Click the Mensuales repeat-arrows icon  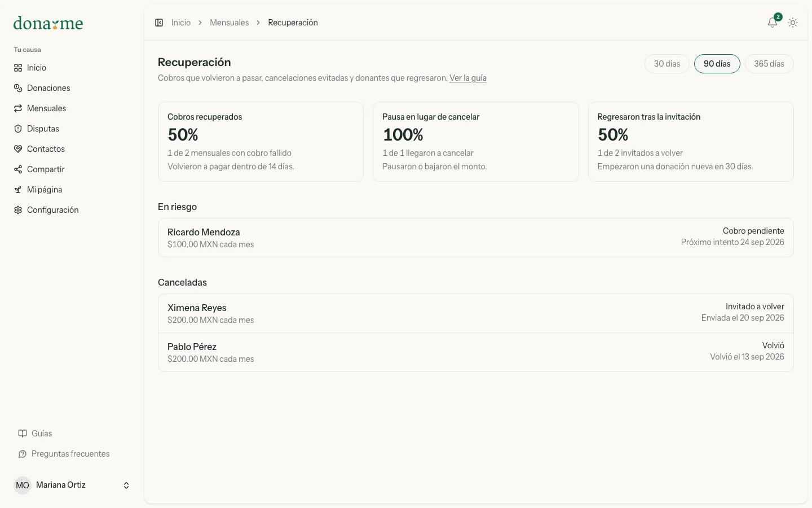pos(18,108)
